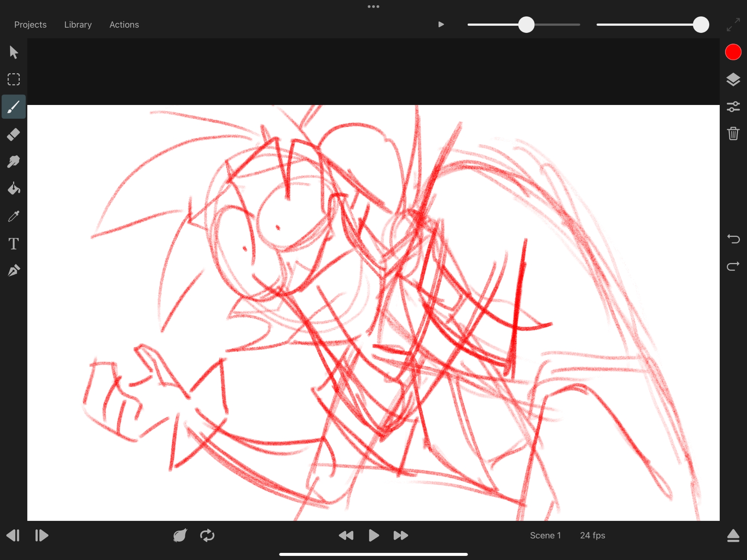Select the Text tool
Screen dimensions: 747x560
[14, 244]
